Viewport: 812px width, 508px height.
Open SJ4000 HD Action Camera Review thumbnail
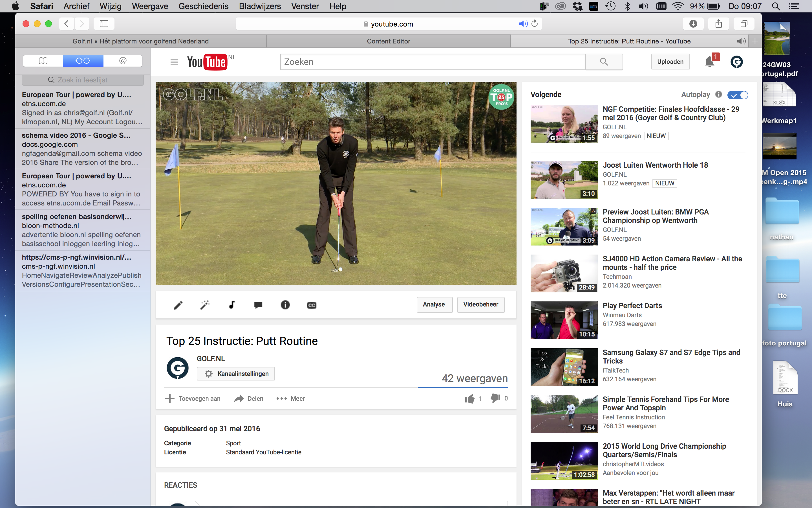pyautogui.click(x=564, y=273)
